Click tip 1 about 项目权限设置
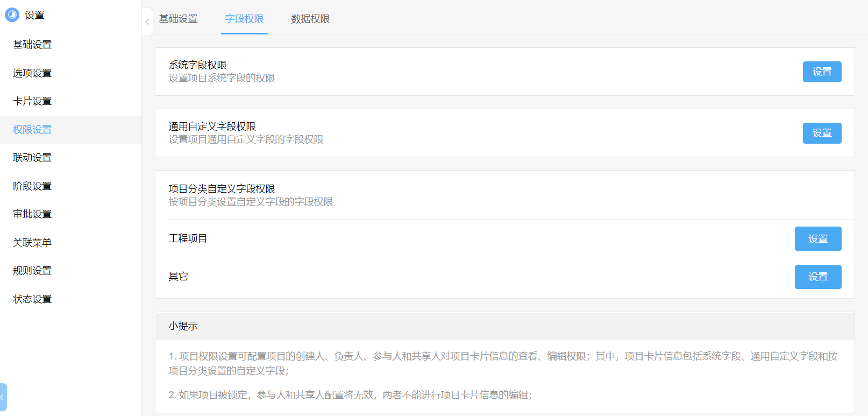Image resolution: width=868 pixels, height=416 pixels. [503, 363]
